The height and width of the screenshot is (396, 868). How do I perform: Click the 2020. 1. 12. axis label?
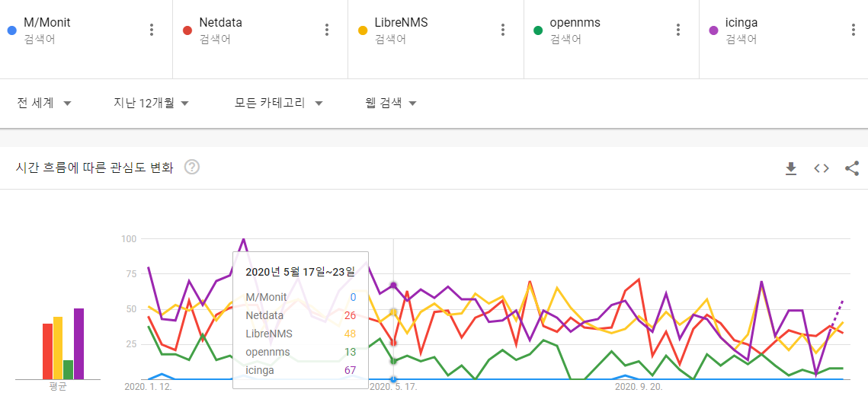point(149,386)
